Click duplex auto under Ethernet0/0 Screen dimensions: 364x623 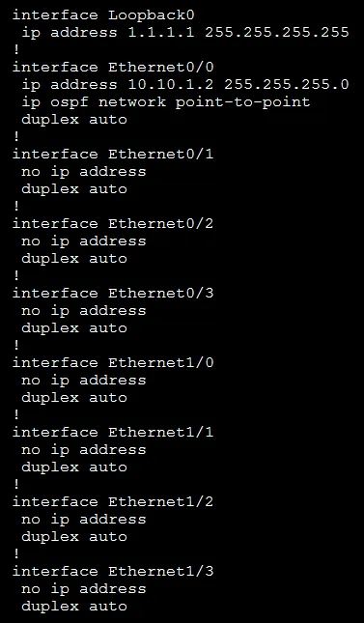click(74, 119)
